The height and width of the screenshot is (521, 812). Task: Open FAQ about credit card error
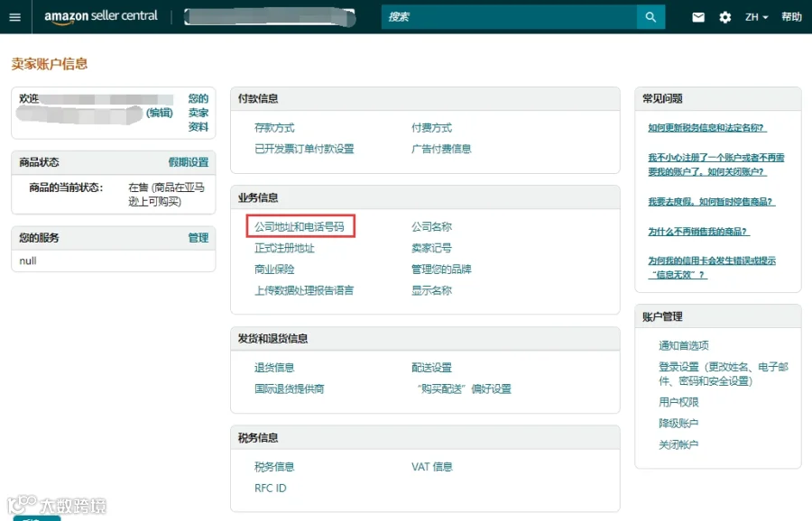[712, 268]
